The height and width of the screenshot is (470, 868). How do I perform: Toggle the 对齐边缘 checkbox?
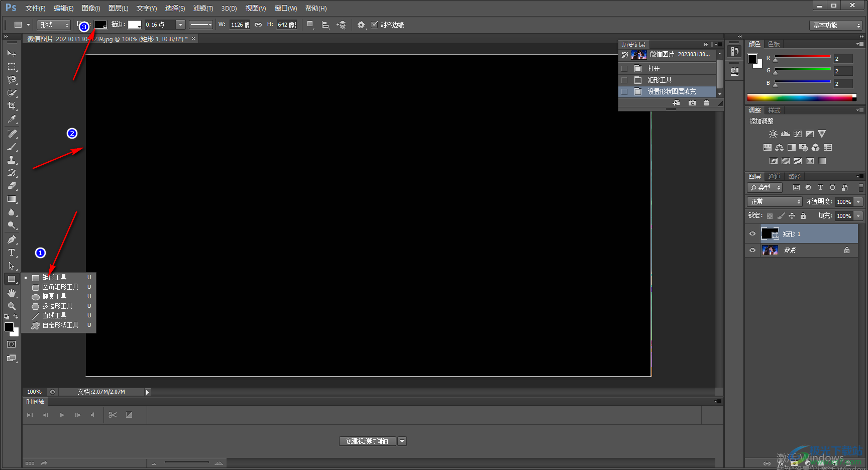pos(374,25)
